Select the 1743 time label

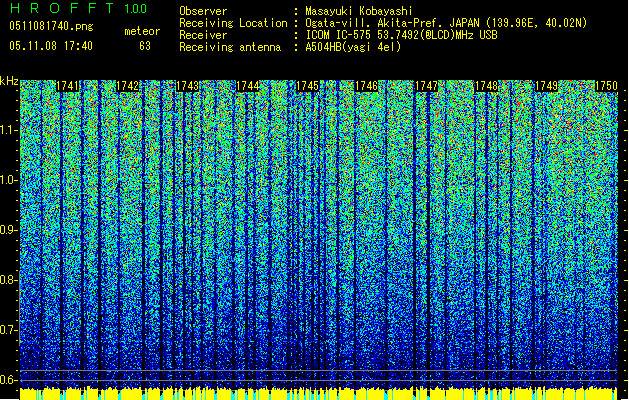click(x=187, y=87)
